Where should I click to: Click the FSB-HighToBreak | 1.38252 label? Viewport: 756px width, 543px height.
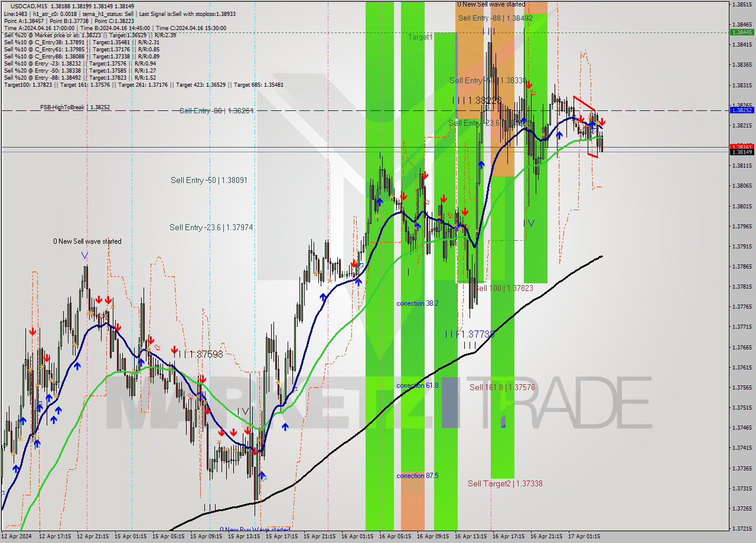coord(75,107)
